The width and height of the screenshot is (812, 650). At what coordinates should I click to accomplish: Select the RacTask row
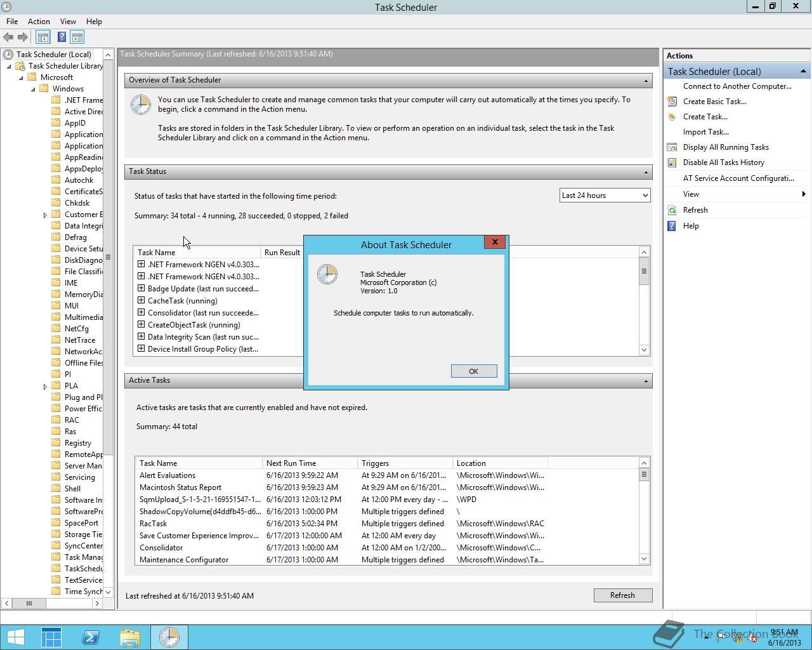[386, 524]
